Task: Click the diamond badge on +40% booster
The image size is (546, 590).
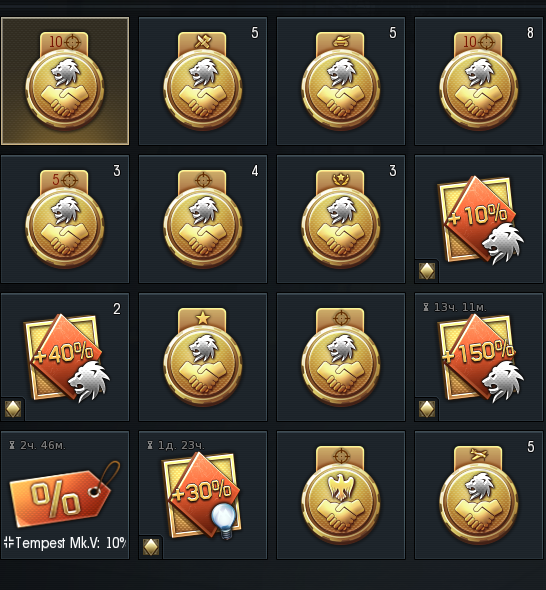Action: pos(13,409)
